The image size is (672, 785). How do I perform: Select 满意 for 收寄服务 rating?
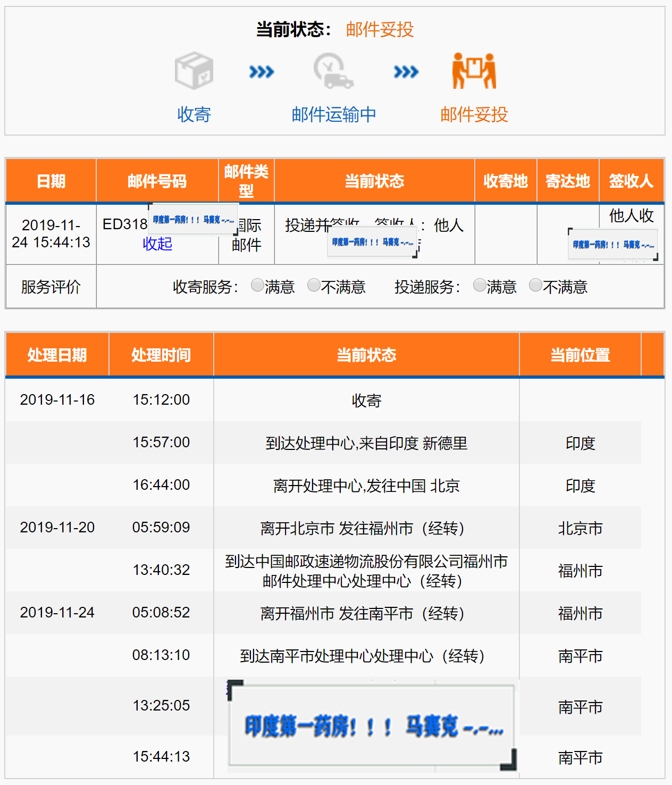click(257, 286)
